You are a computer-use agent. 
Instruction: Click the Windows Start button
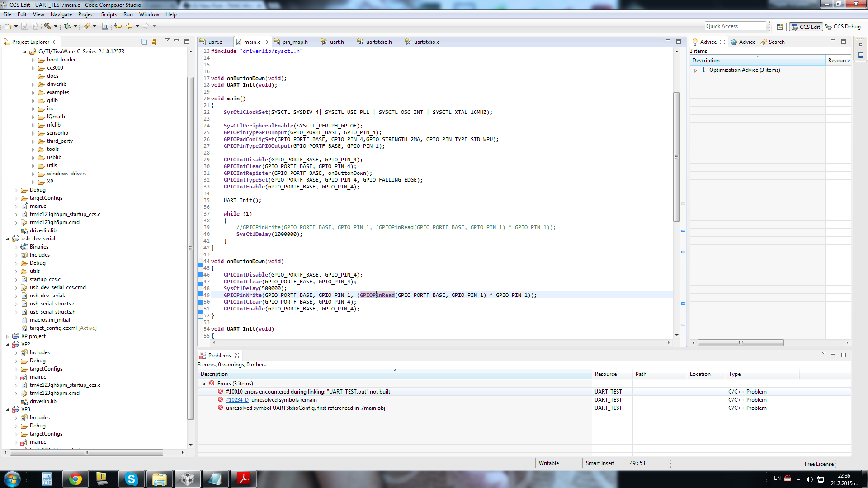12,479
